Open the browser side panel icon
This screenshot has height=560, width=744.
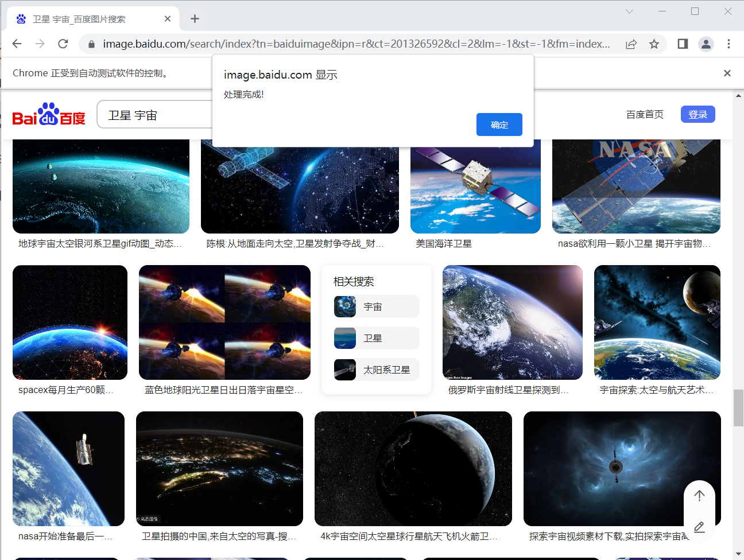(x=682, y=44)
